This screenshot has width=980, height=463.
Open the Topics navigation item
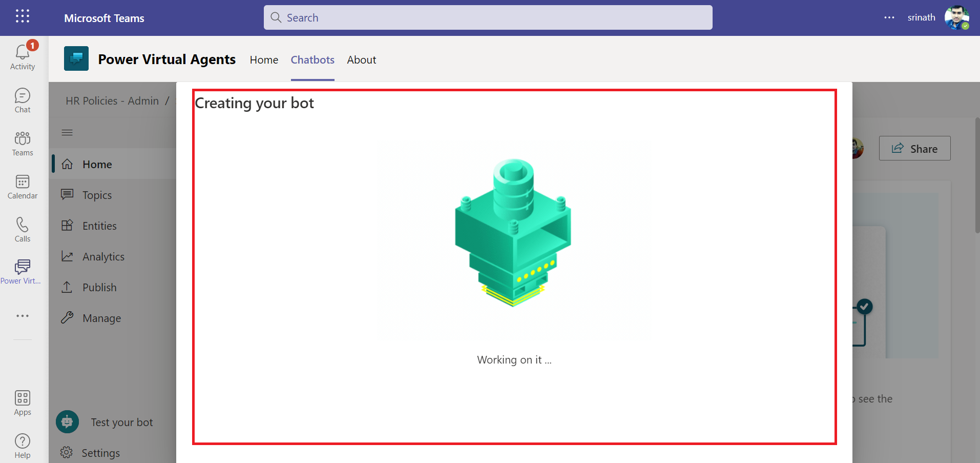click(97, 195)
